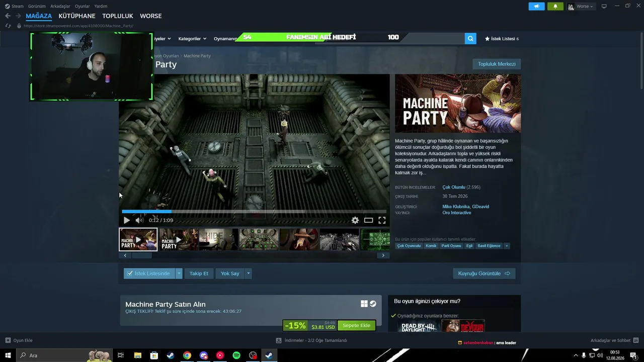This screenshot has width=644, height=362.
Task: Toggle Takip Et to follow the game
Action: pyautogui.click(x=199, y=274)
